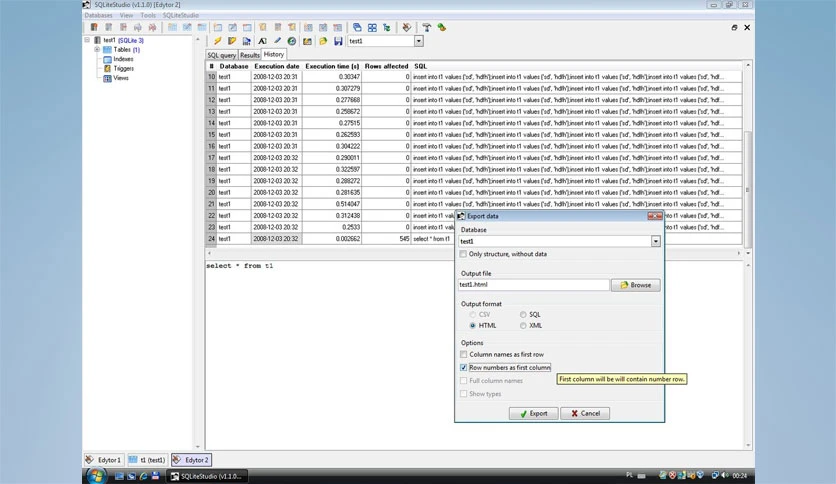
Task: Switch to the SQL query tab
Action: (221, 55)
